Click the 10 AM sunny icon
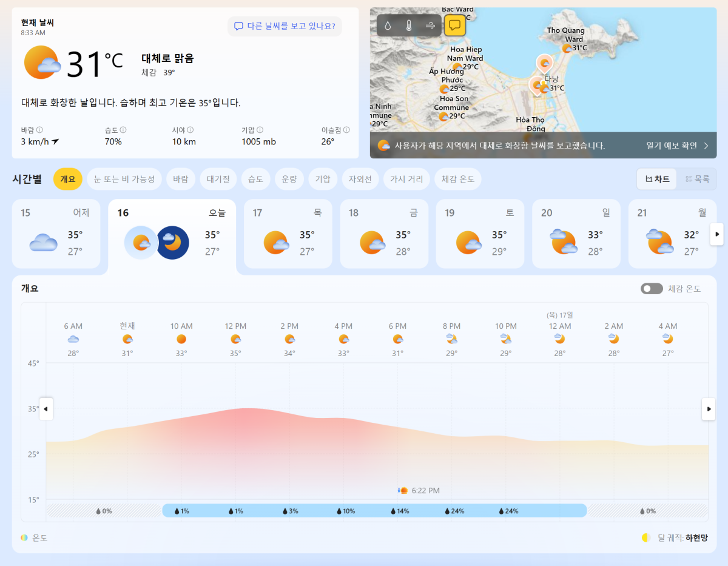 (x=181, y=339)
